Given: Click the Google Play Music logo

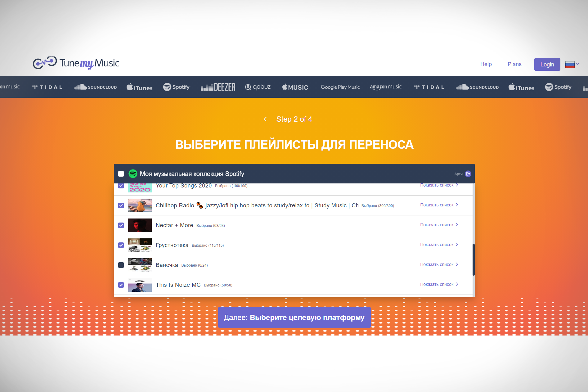Looking at the screenshot, I should [340, 87].
